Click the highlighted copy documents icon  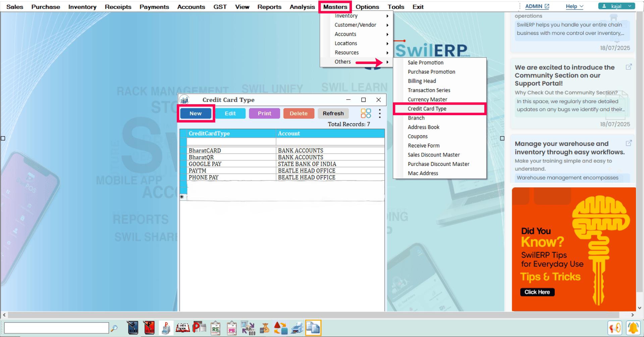[x=313, y=328]
